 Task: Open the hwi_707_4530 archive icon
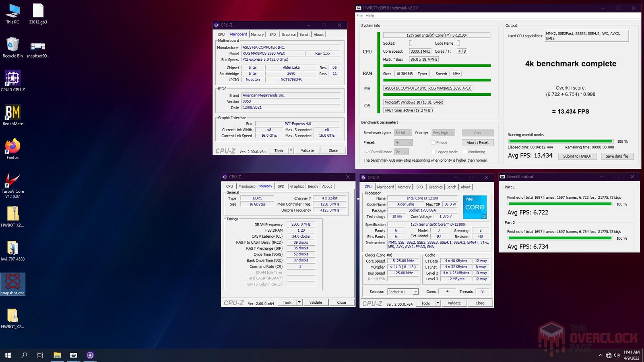pos(12,249)
